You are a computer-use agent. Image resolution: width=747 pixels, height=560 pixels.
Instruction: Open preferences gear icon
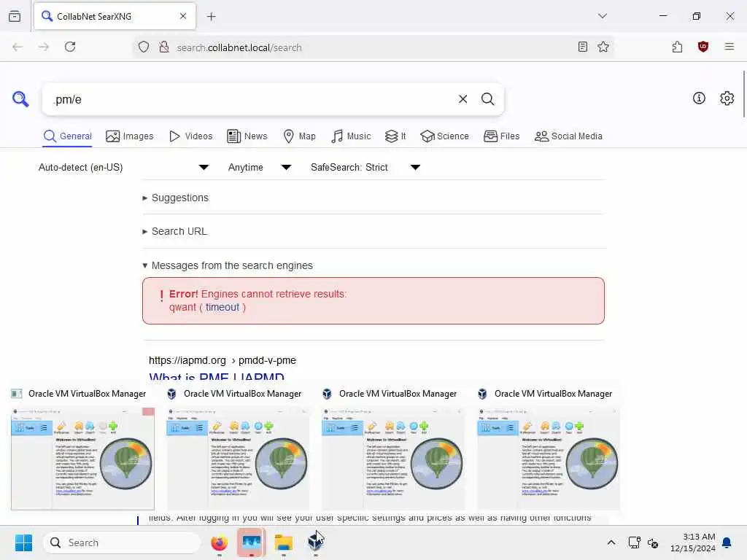[x=727, y=98]
